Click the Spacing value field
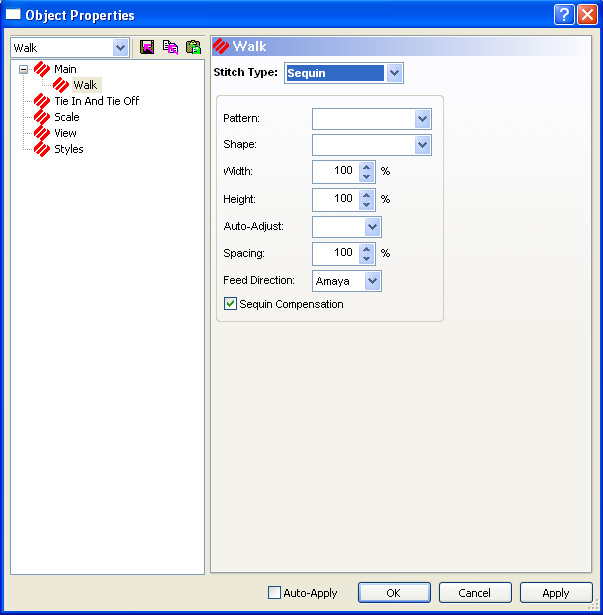Screen dimensions: 603x615 (335, 254)
